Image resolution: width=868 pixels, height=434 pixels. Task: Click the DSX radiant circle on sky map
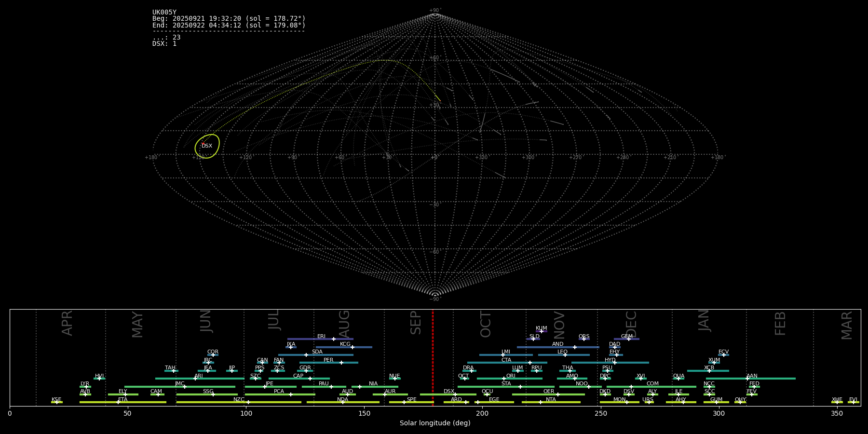(207, 146)
